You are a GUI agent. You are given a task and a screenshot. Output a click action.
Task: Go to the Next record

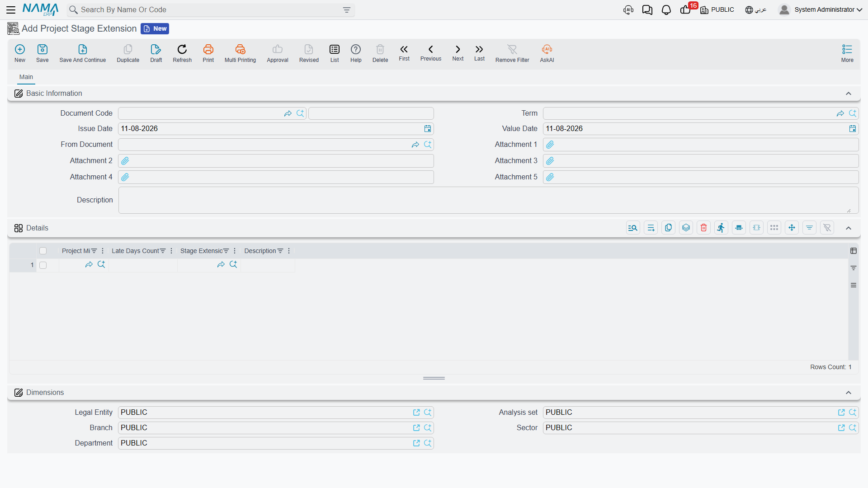(458, 53)
